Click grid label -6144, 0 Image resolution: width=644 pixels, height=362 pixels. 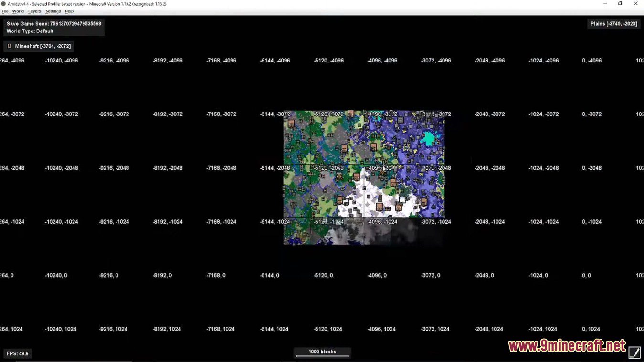[270, 275]
